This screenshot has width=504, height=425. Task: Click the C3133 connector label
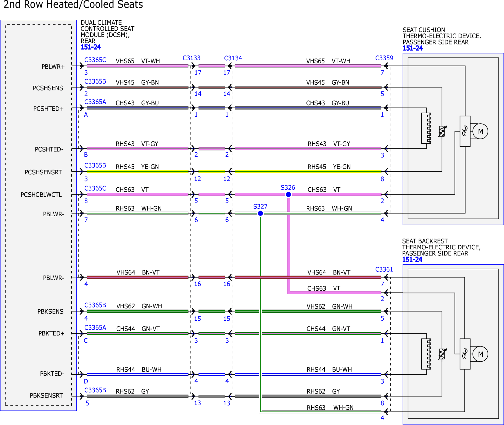click(191, 58)
